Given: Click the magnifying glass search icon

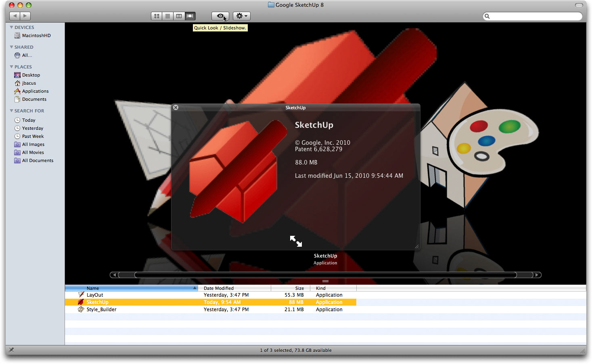Looking at the screenshot, I should tap(487, 16).
